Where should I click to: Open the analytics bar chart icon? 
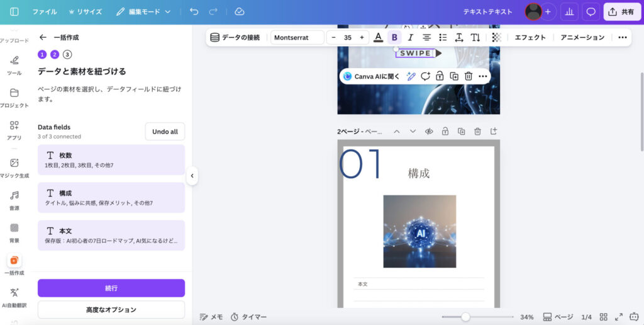click(x=569, y=12)
